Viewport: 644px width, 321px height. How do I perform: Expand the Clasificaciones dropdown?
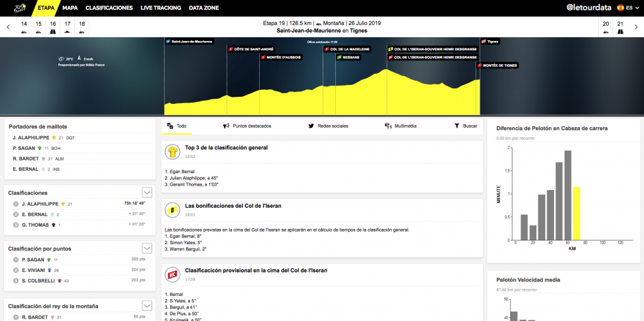click(x=147, y=193)
